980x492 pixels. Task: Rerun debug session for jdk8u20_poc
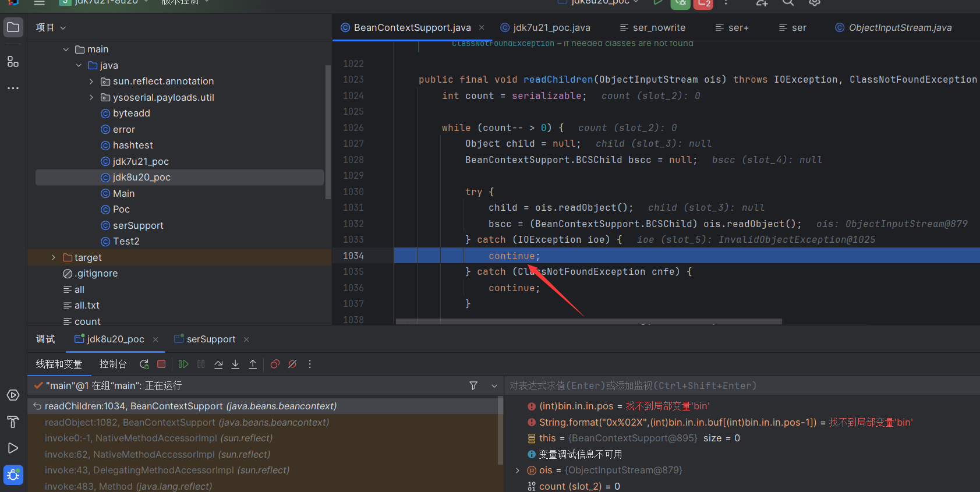[x=144, y=364]
